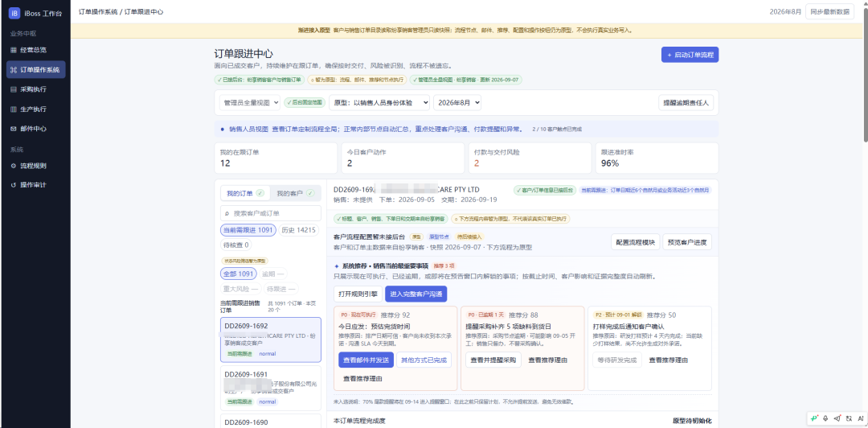The width and height of the screenshot is (868, 428).
Task: Select order DD2609-1692 in the list
Action: pyautogui.click(x=271, y=340)
